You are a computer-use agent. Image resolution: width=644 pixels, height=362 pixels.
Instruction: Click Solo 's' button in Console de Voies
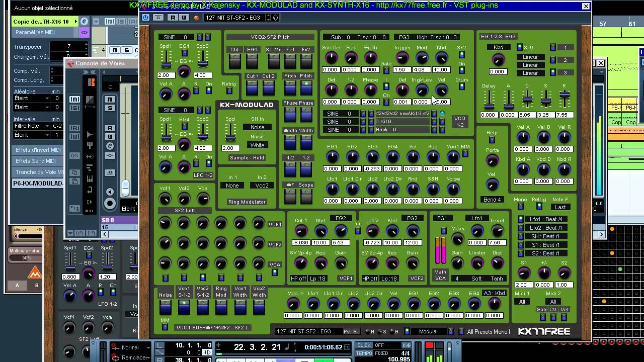pyautogui.click(x=110, y=108)
